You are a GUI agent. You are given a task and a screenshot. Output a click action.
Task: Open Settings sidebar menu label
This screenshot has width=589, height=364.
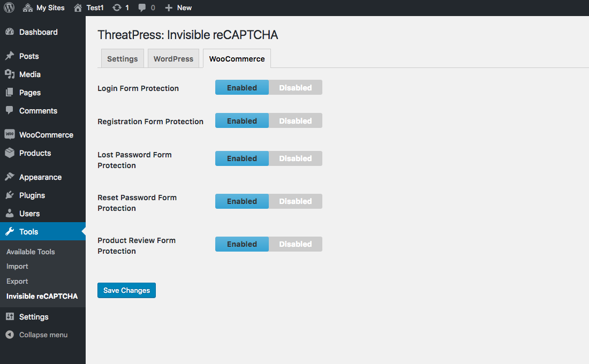[34, 317]
